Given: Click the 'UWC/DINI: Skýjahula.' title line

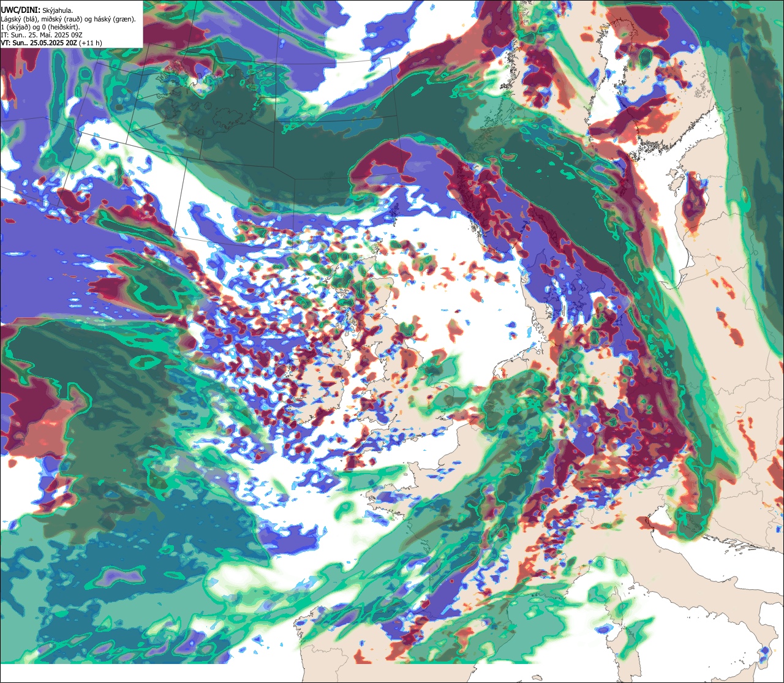Looking at the screenshot, I should coord(36,10).
